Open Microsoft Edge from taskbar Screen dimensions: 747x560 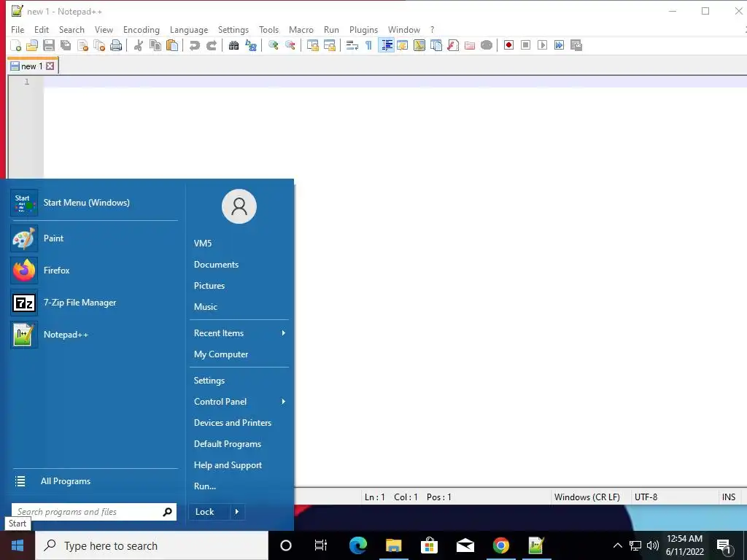pos(357,545)
